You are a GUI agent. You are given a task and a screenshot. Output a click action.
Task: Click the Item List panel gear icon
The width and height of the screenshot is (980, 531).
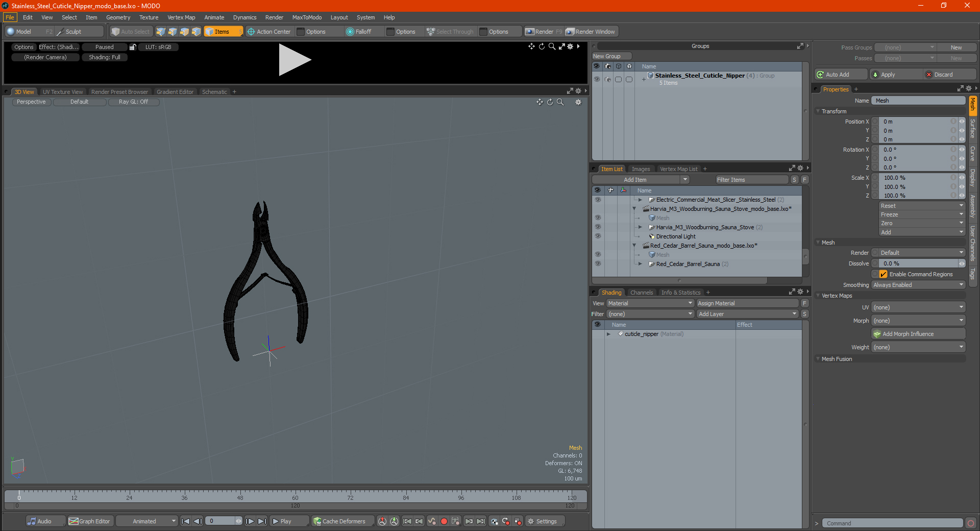(800, 168)
